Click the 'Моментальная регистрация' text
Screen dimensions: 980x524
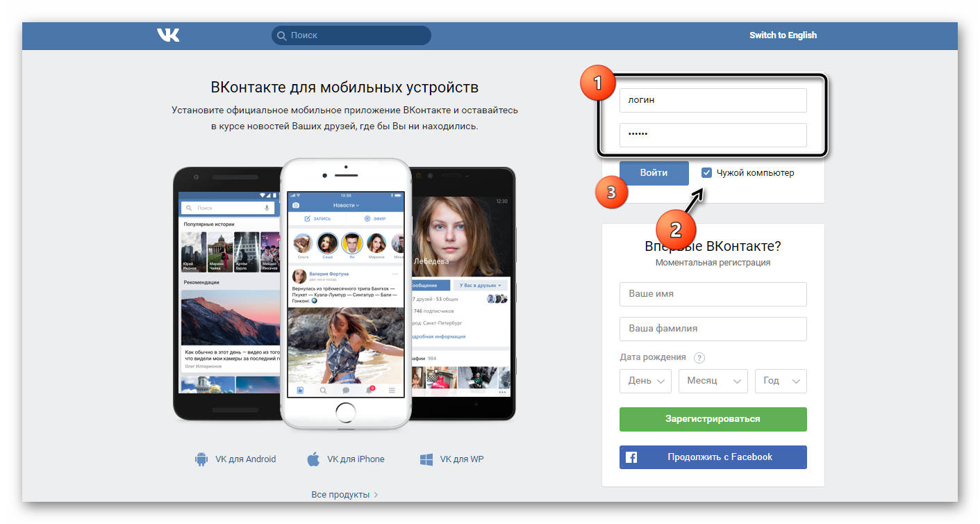[x=713, y=263]
